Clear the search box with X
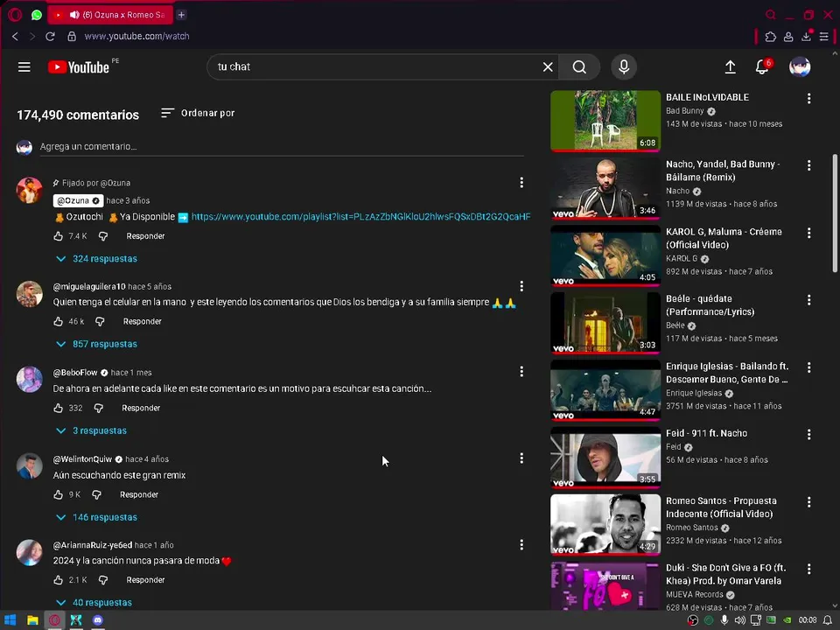The width and height of the screenshot is (840, 630). pos(548,67)
